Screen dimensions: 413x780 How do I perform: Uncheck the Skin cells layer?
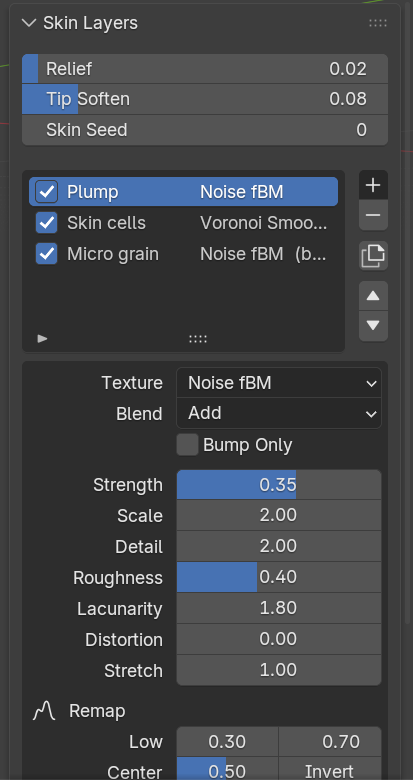47,223
